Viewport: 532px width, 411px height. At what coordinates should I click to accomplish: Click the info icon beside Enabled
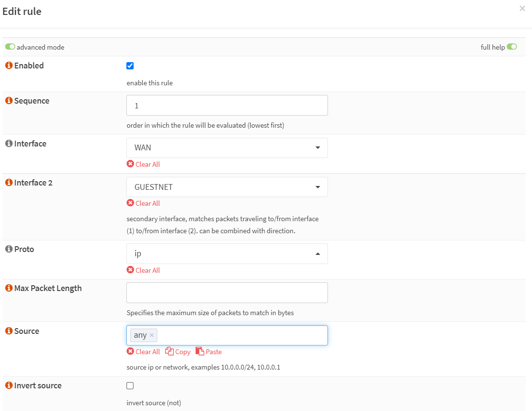pos(8,66)
